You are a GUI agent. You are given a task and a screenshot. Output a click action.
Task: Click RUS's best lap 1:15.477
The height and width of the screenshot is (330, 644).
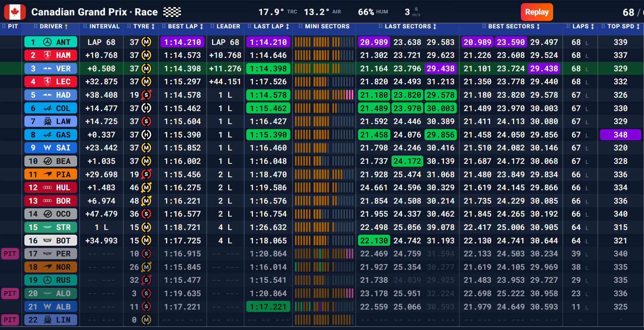point(183,280)
